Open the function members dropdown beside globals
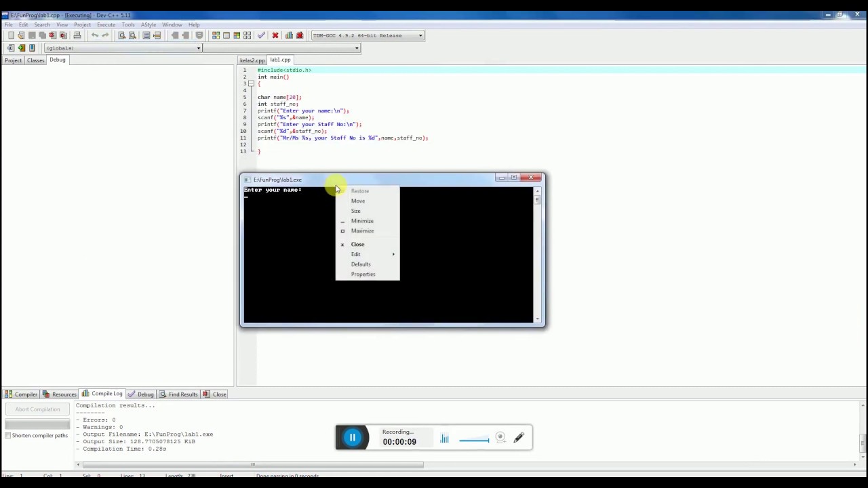 357,48
